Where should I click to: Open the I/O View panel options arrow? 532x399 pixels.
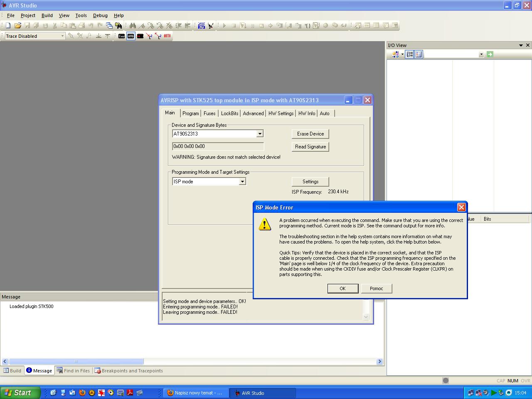[x=521, y=45]
